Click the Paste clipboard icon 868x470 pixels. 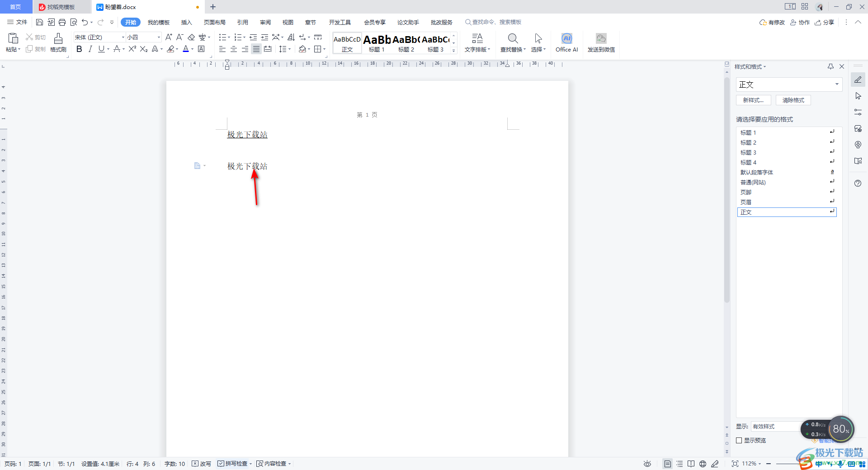13,39
